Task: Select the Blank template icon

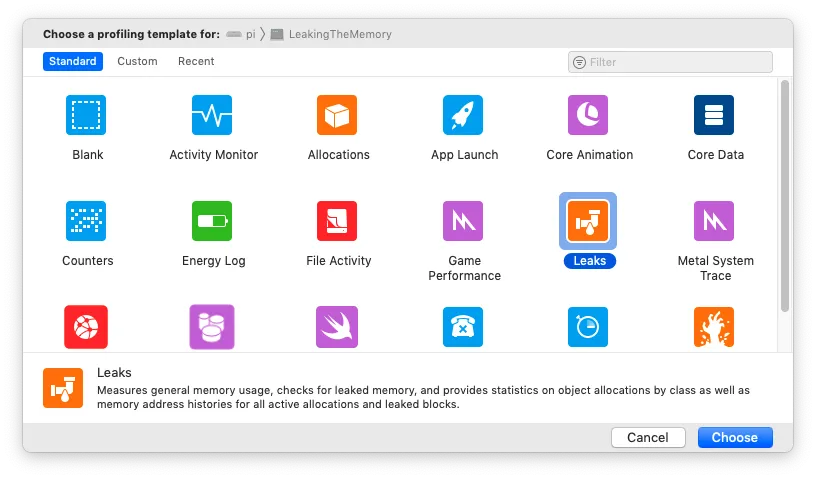Action: [x=86, y=115]
